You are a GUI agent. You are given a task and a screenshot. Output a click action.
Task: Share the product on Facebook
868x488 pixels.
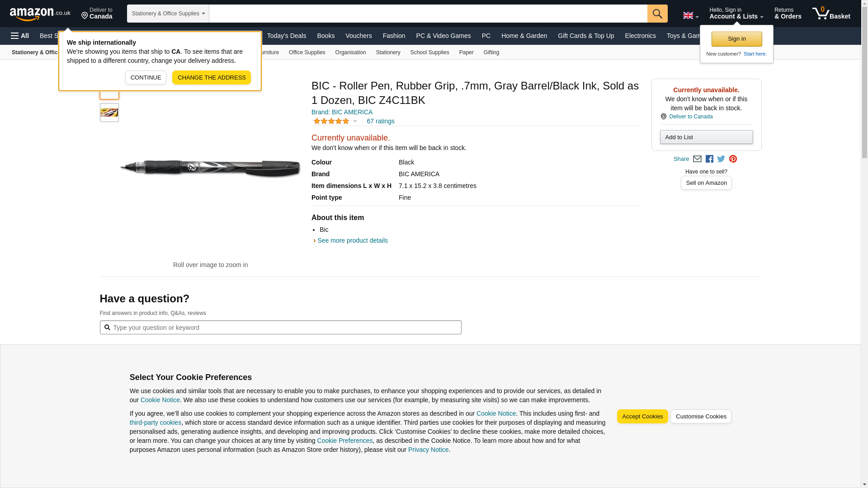pyautogui.click(x=709, y=159)
